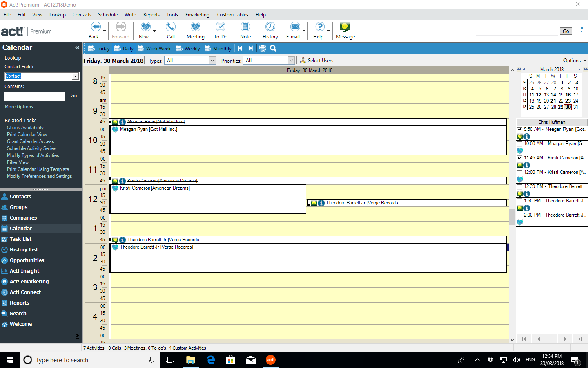
Task: Check the 12:39 PM Theodore Barrett task
Action: click(519, 186)
